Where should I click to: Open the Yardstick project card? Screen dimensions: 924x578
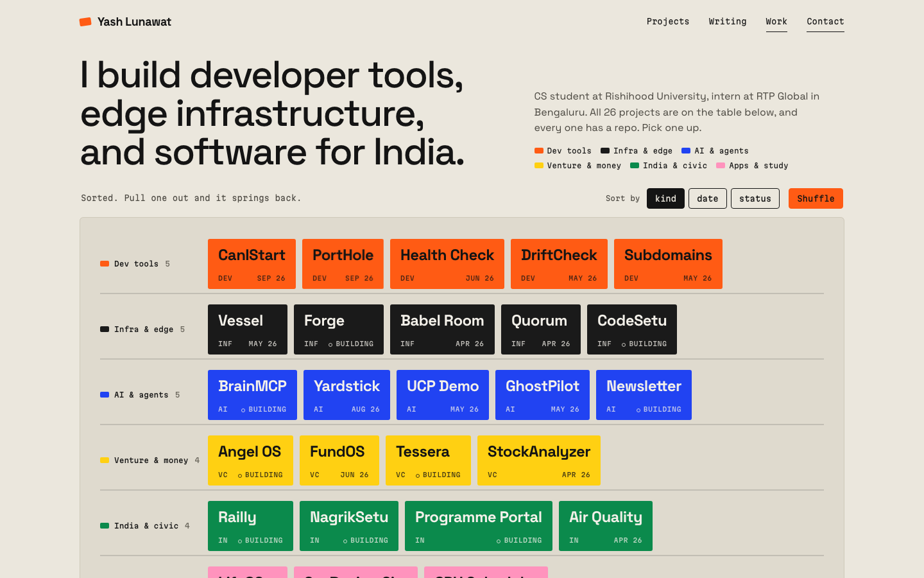click(x=346, y=395)
